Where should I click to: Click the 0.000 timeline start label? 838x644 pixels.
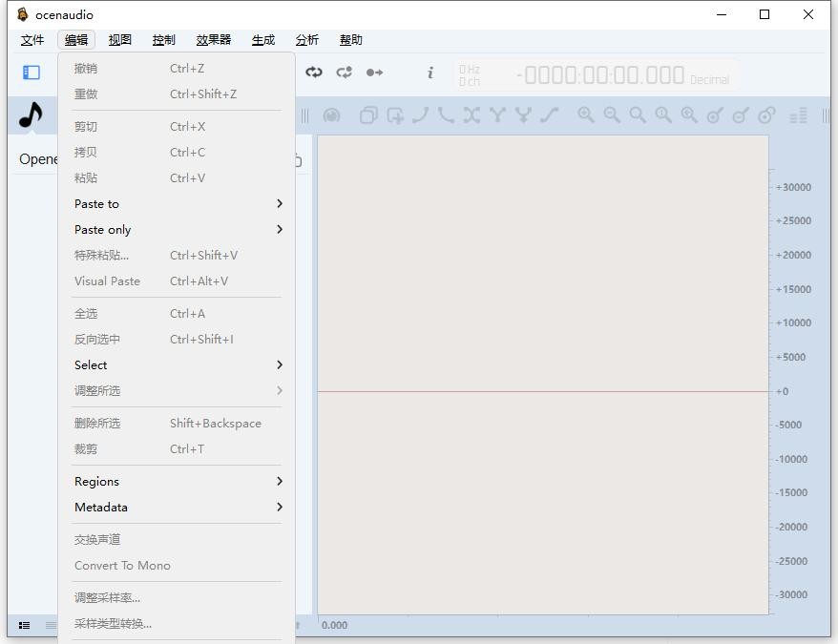[x=335, y=625]
